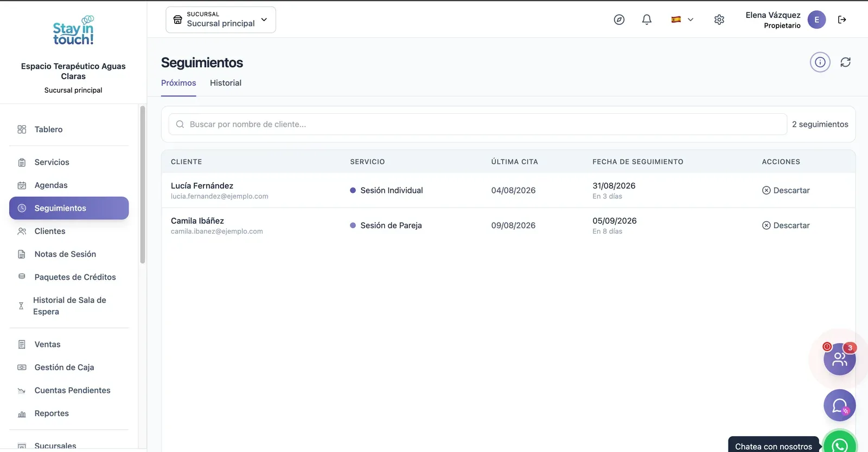Go to Tablero in the sidebar
This screenshot has height=452, width=868.
click(69, 130)
